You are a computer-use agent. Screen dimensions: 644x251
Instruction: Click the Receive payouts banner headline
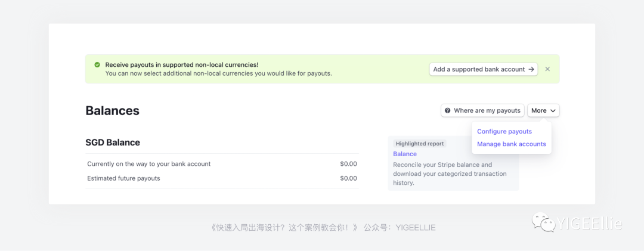coord(182,64)
